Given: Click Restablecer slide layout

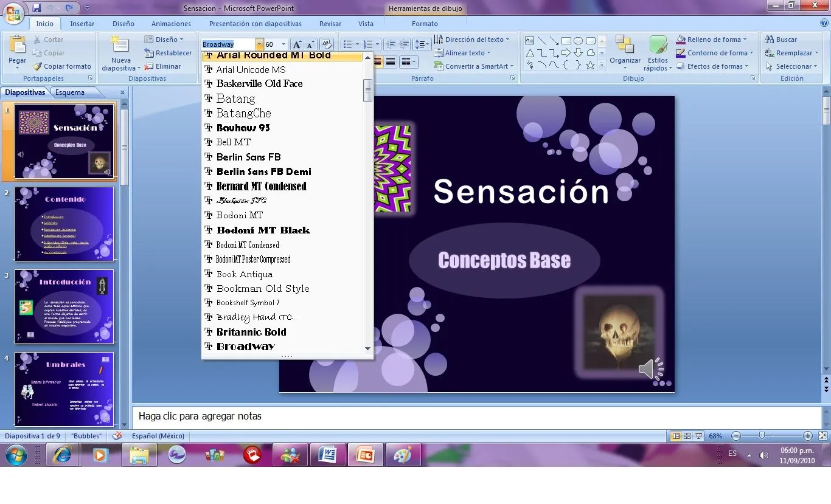Looking at the screenshot, I should (x=168, y=53).
